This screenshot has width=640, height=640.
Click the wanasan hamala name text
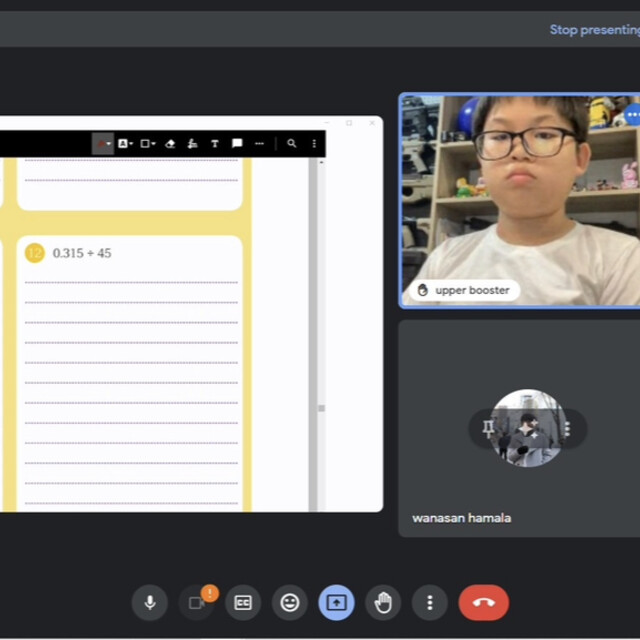pos(462,518)
